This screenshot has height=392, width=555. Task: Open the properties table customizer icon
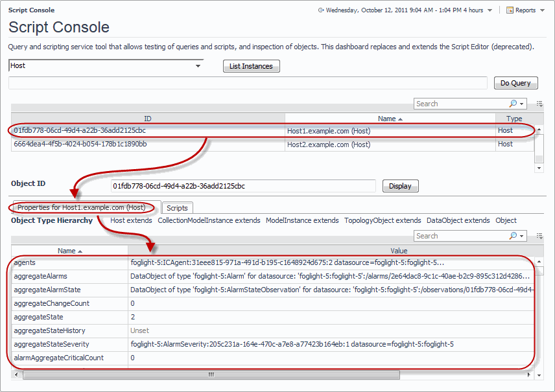[x=539, y=236]
